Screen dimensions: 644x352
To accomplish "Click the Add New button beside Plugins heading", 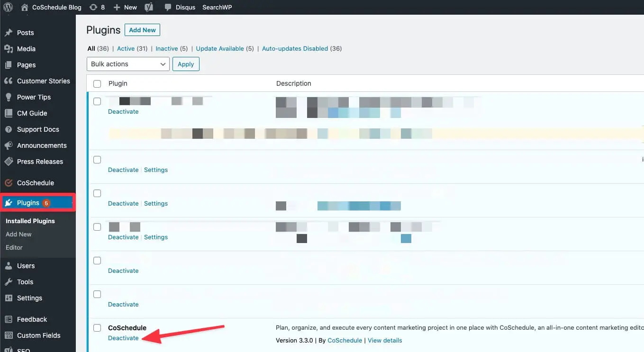I will 142,30.
